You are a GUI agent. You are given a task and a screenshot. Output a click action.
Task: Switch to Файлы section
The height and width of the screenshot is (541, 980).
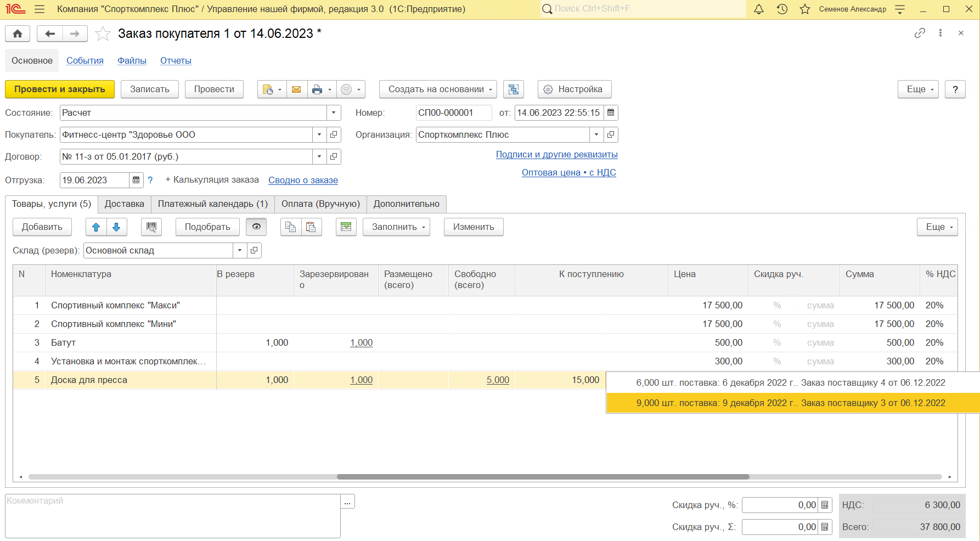pyautogui.click(x=132, y=61)
